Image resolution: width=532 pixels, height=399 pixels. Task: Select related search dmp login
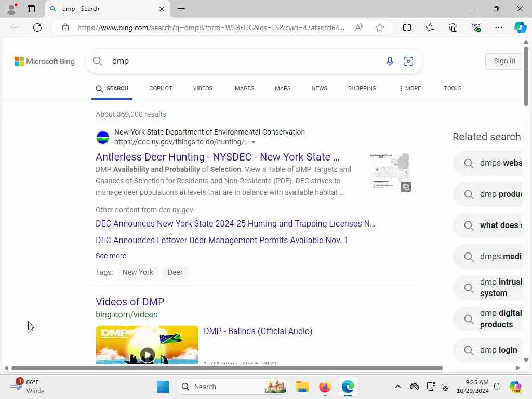[488, 350]
